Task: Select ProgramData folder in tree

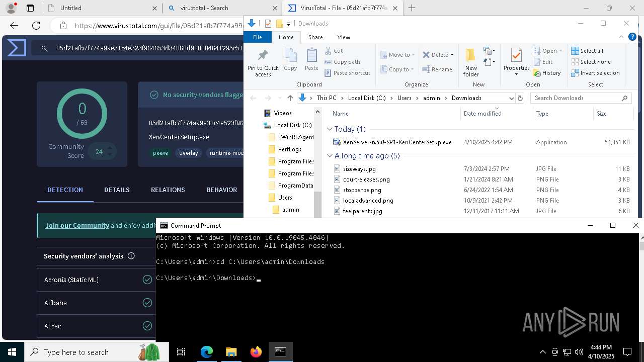Action: tap(295, 186)
